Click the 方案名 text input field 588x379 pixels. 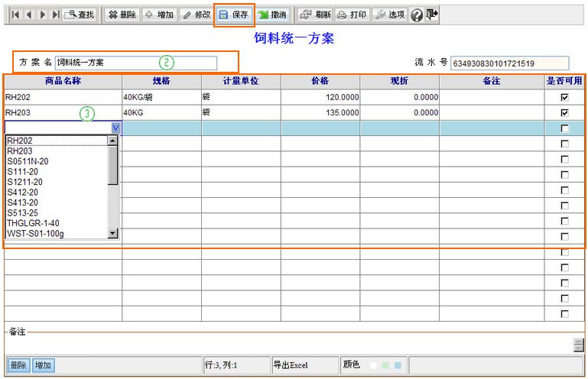click(135, 63)
